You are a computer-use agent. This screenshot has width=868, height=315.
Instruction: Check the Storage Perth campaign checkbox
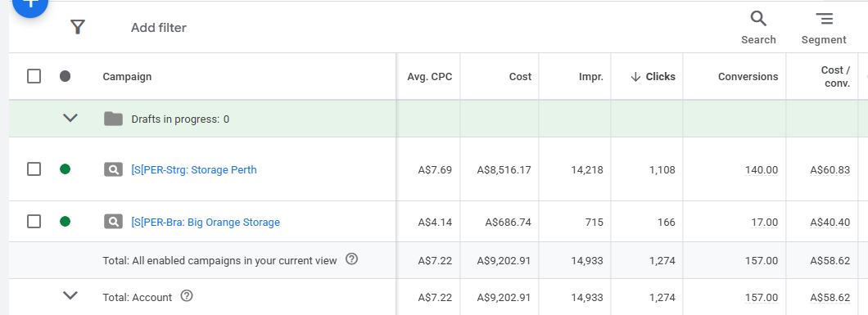tap(34, 169)
